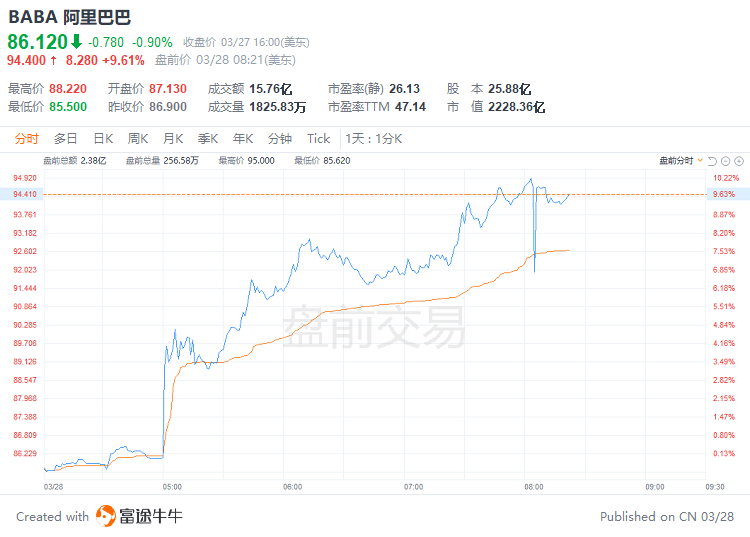Open the 月K chart tab
Viewport: 750px width, 537px height.
pos(173,139)
